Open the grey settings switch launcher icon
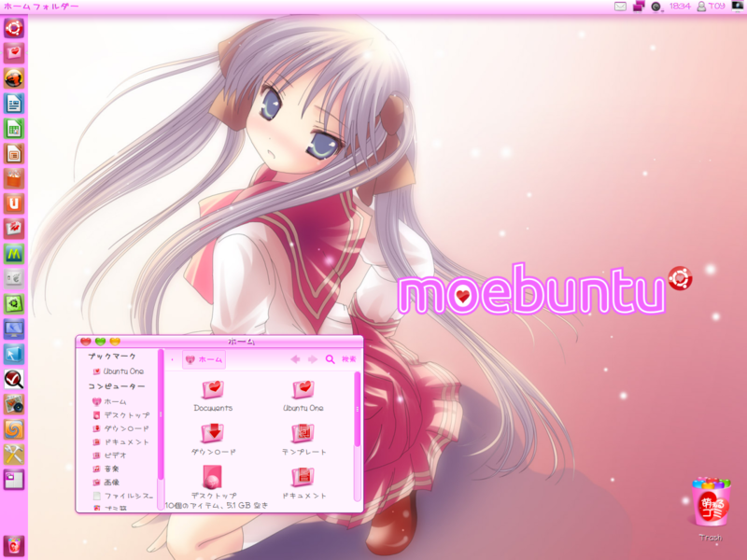The image size is (747, 560). point(14,279)
